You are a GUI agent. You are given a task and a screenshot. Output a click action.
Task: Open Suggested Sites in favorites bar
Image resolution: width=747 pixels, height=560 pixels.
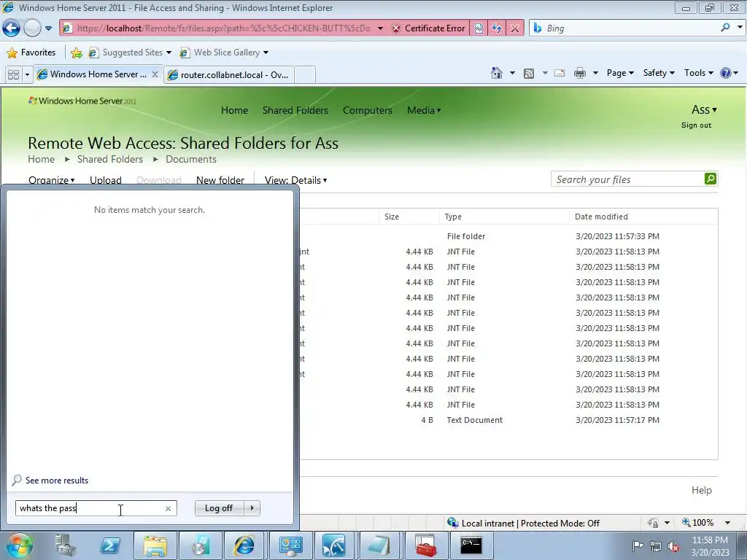130,52
